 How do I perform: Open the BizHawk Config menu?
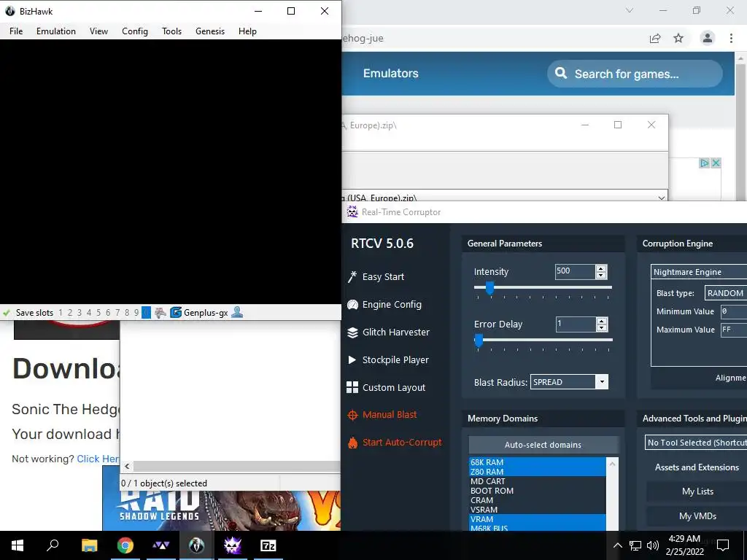tap(135, 31)
